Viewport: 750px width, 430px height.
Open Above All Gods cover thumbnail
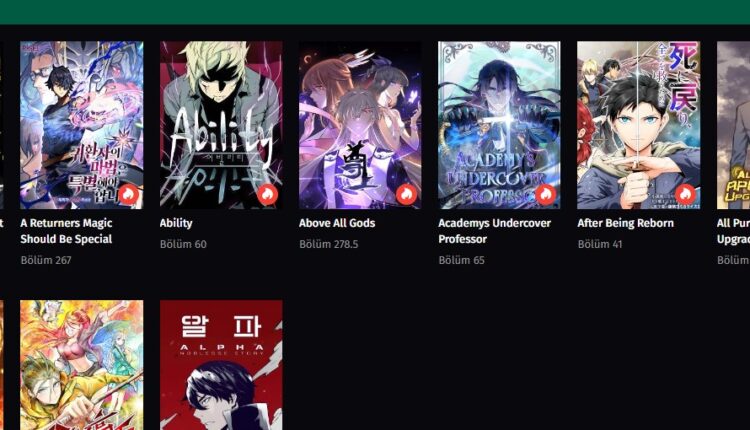360,125
